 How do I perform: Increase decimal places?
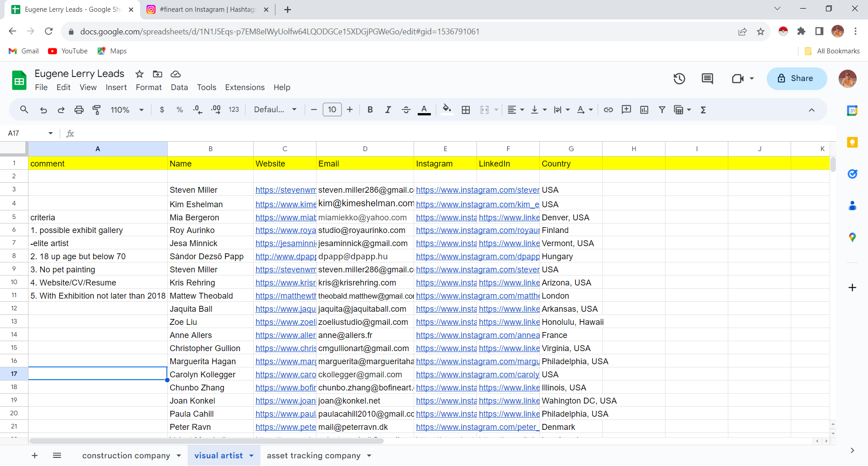216,109
